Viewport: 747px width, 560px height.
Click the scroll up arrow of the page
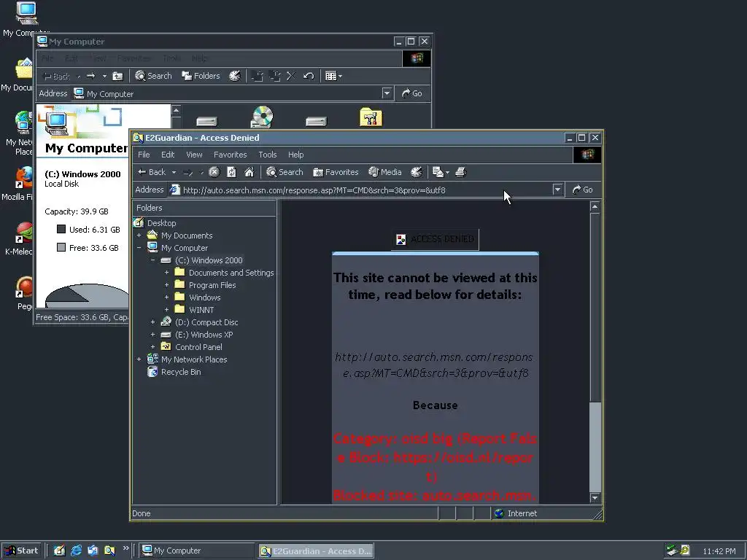[595, 206]
